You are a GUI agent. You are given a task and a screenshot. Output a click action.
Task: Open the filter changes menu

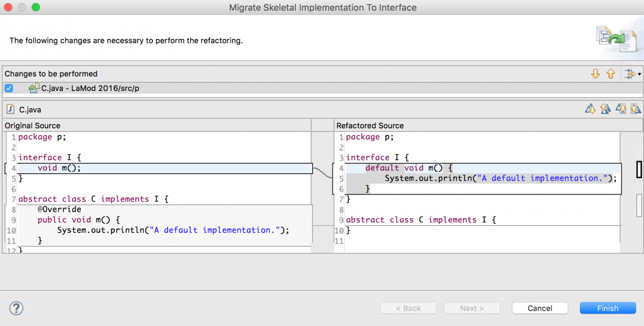click(632, 74)
